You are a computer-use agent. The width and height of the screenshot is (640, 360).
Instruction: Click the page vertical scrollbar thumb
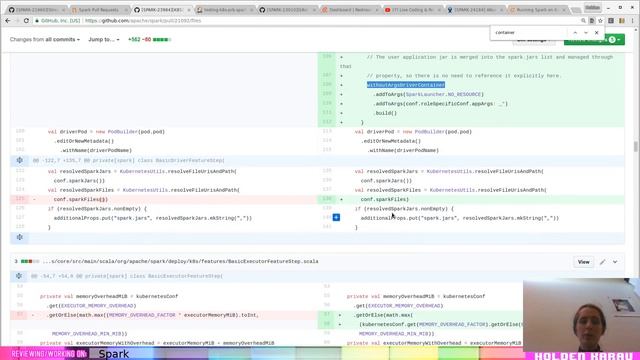tap(636, 146)
